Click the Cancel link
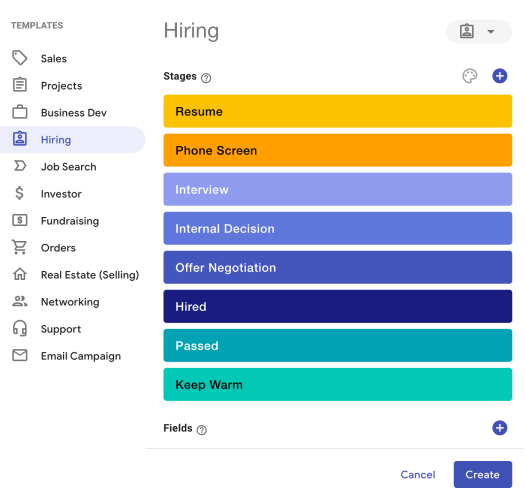525x500 pixels. pos(418,475)
